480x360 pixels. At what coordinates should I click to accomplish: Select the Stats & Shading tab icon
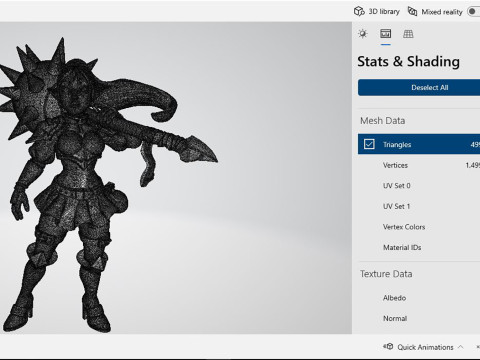point(386,34)
